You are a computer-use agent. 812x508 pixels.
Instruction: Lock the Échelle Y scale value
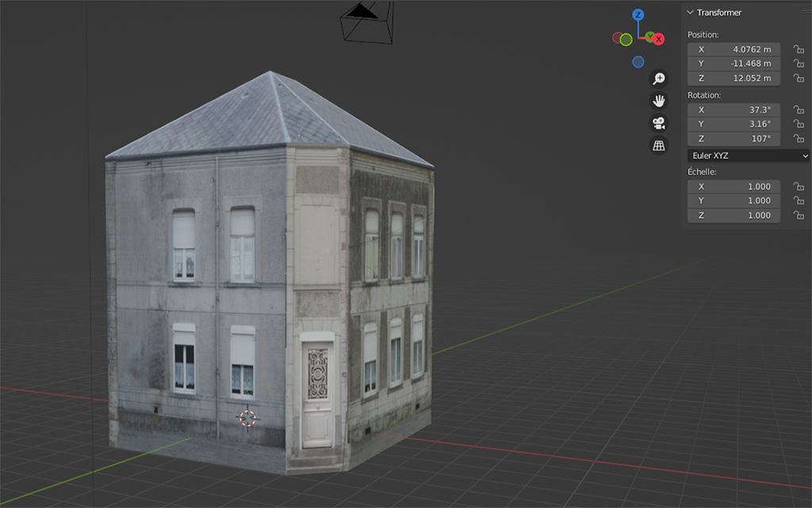click(799, 201)
